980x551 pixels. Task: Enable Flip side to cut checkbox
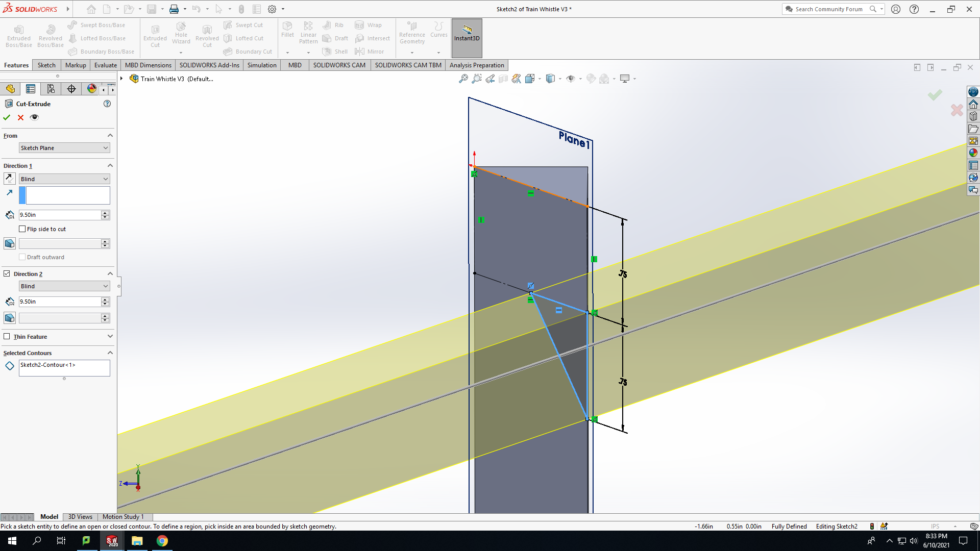(x=22, y=229)
